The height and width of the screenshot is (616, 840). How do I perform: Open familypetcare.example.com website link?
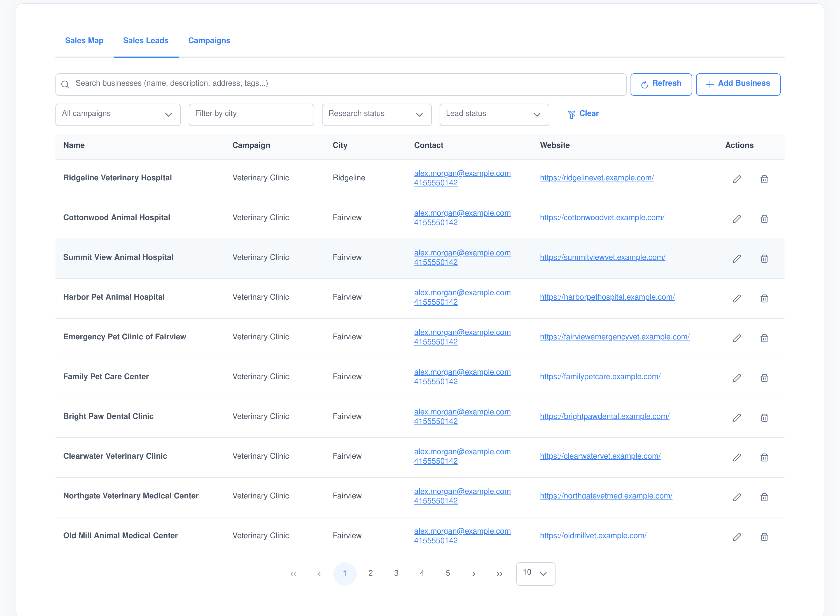coord(600,377)
